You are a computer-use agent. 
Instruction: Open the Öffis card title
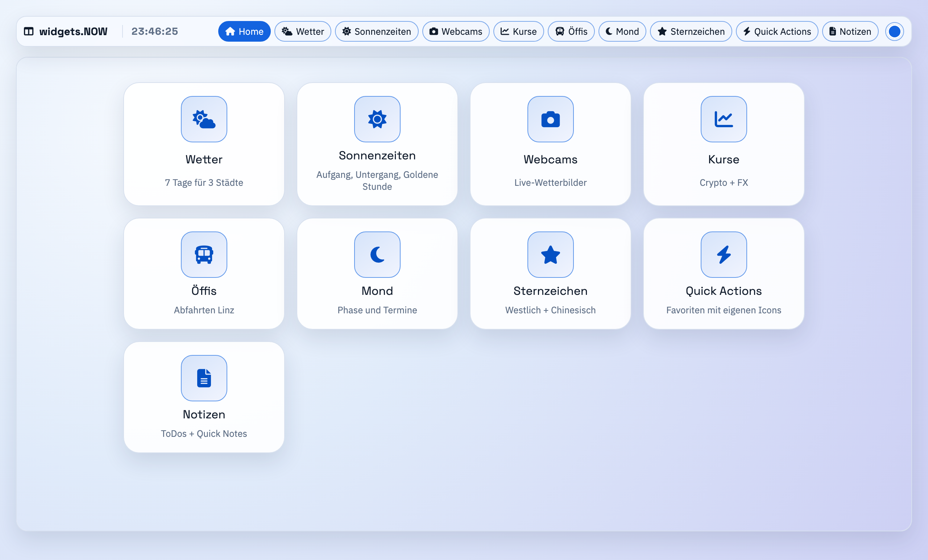204,291
